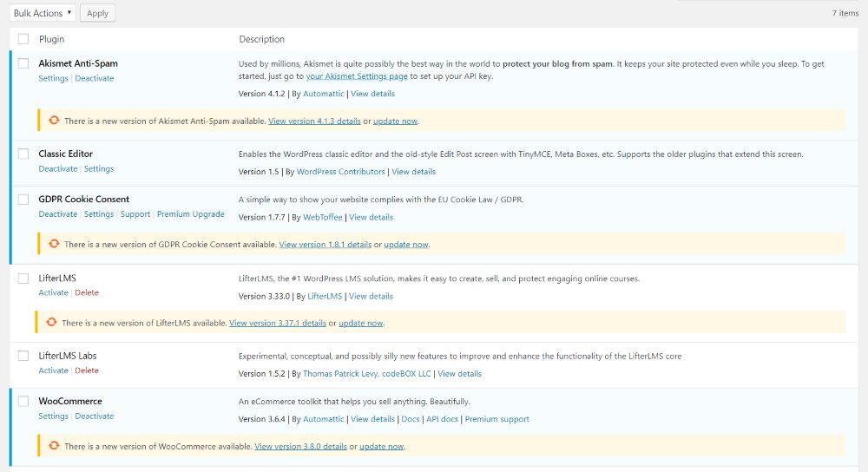
Task: Activate the LifterLMS Labs plugin
Action: pos(53,370)
